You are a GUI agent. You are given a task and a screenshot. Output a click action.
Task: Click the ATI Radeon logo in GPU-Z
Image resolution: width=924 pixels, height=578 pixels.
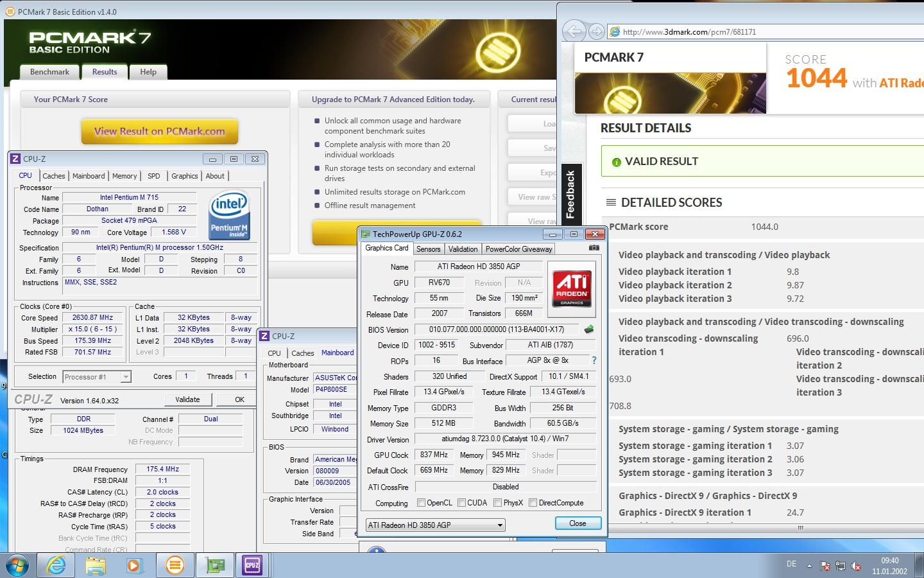click(x=572, y=288)
